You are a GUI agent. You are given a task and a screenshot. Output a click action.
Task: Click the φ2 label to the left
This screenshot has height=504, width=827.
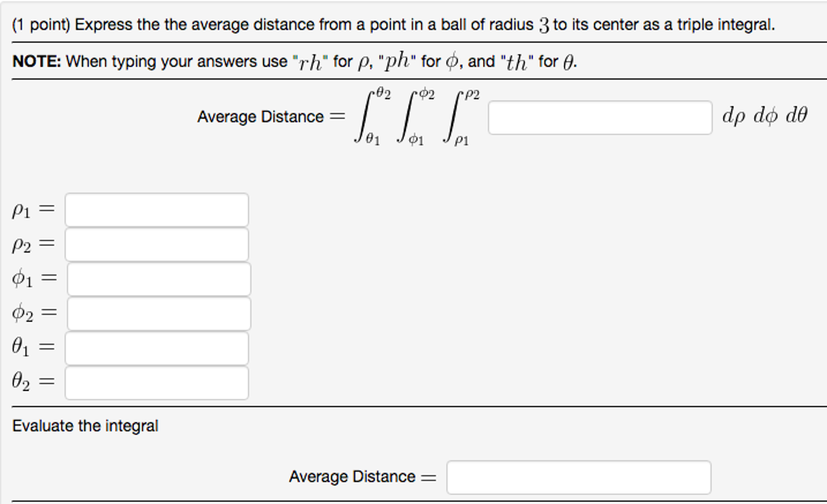[x=21, y=312]
